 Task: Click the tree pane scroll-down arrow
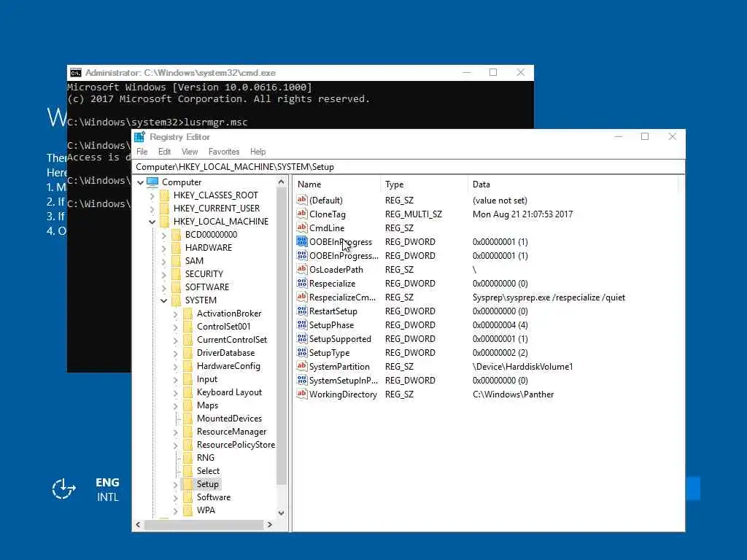(281, 513)
